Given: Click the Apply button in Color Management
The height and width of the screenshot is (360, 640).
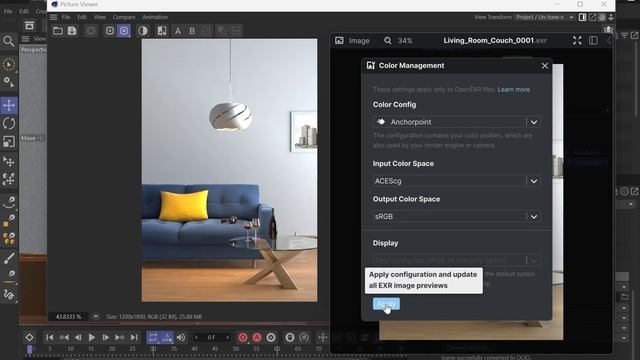Looking at the screenshot, I should pyautogui.click(x=386, y=304).
